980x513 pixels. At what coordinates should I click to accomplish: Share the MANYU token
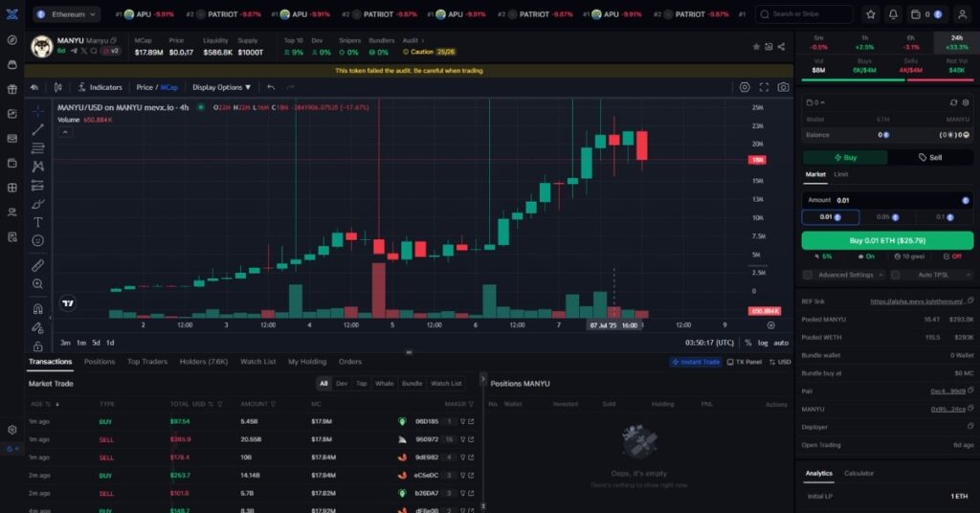point(781,47)
